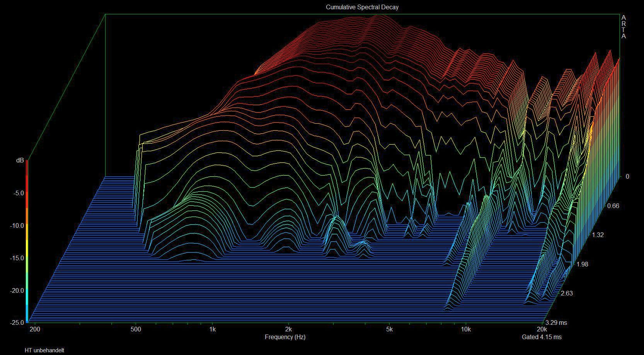
Task: Click the Cumulative Spectral Decay title
Action: tap(362, 7)
